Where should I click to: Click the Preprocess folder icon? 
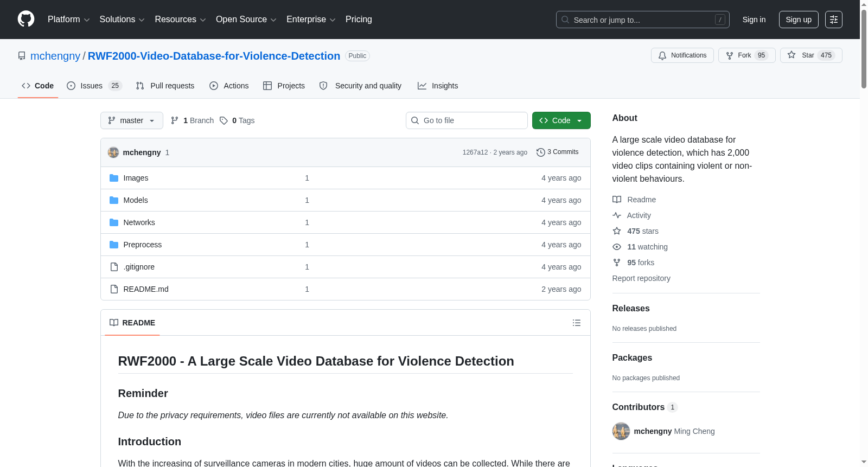point(114,245)
